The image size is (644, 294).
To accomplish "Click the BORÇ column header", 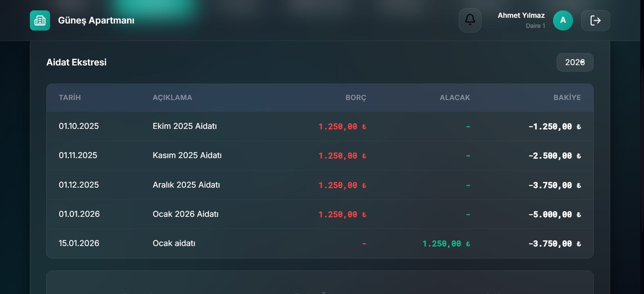I will pos(356,98).
